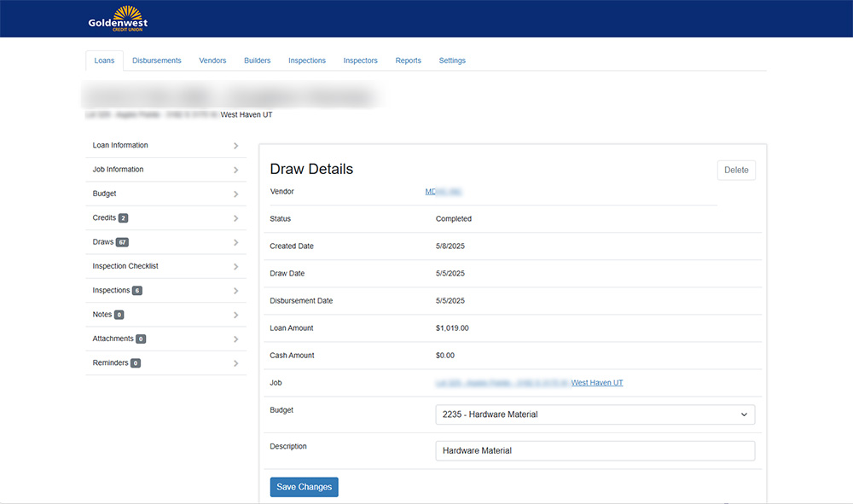Open the Reports tab
Screen dimensions: 853x504
(408, 61)
